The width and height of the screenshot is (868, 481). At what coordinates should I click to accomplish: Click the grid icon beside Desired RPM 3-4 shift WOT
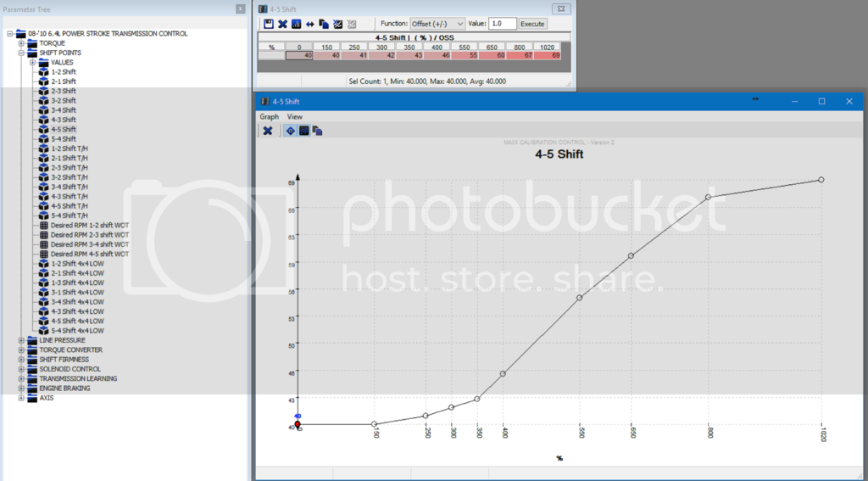pos(44,244)
